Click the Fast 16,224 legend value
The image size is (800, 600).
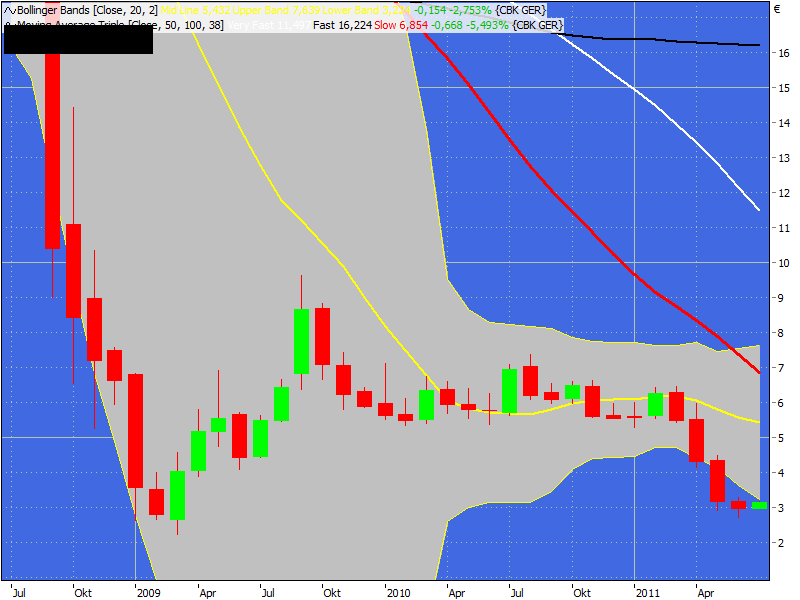[x=342, y=25]
